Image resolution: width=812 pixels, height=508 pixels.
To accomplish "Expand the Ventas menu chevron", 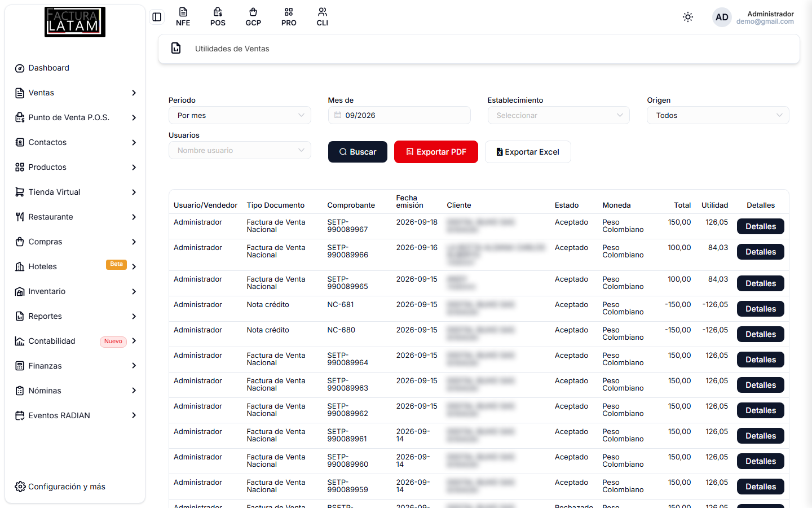I will point(134,93).
